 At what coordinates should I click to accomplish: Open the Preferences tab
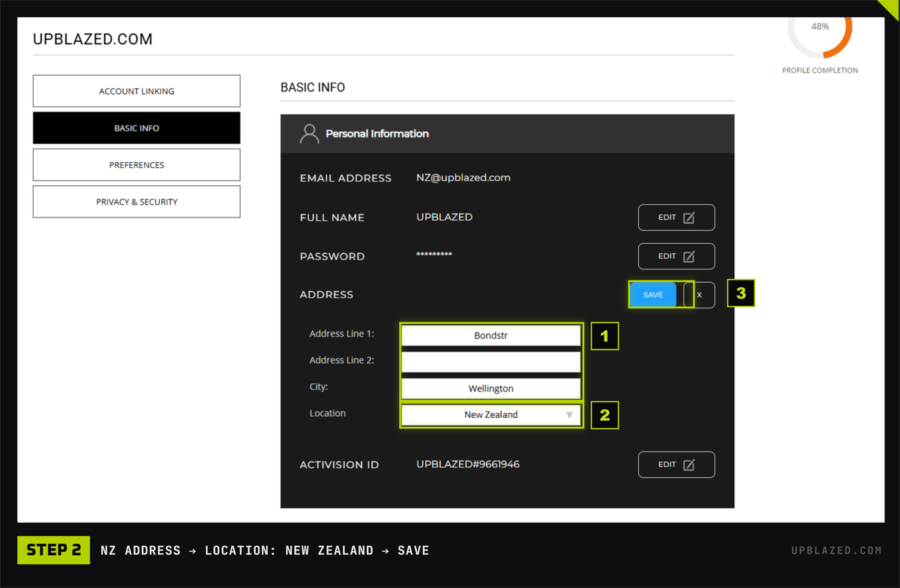coord(136,164)
